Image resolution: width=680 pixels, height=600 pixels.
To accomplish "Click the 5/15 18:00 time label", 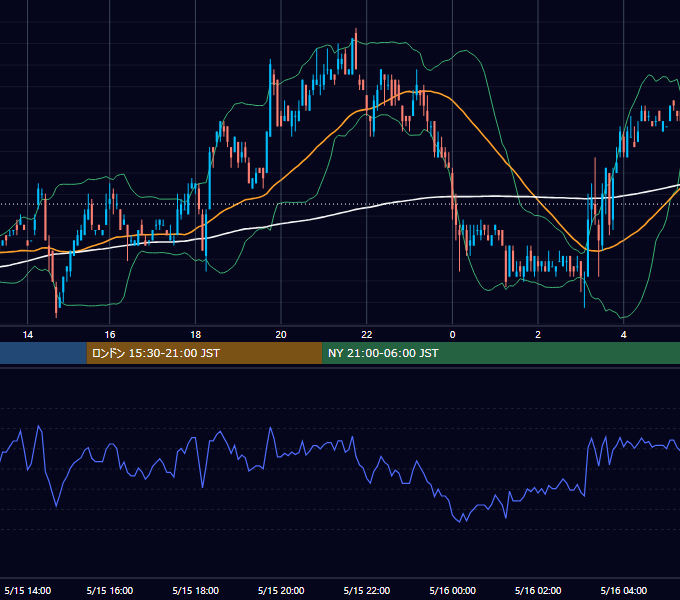I will click(x=196, y=590).
